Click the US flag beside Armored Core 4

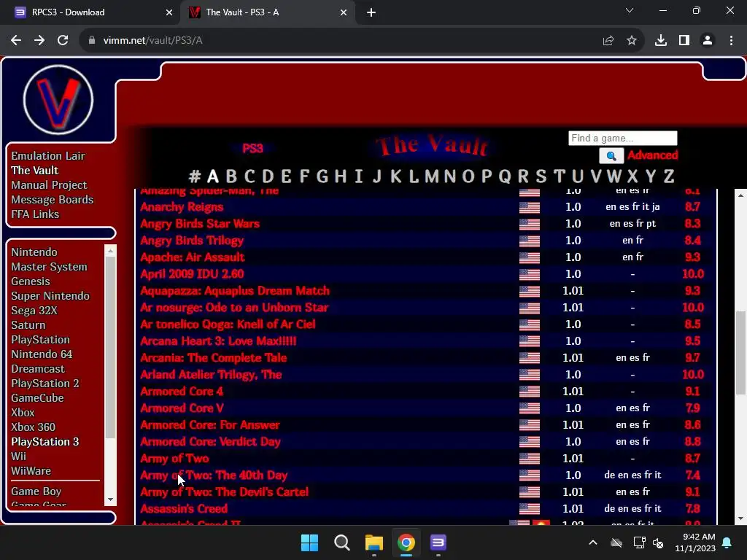530,392
